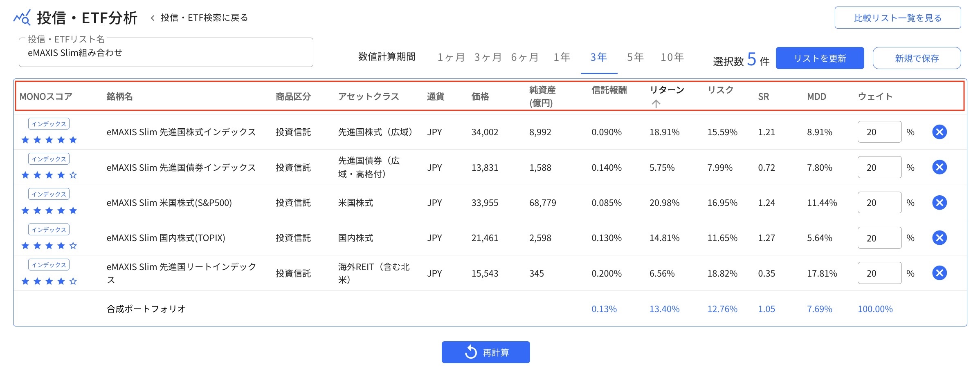Click total weight value 100.00%
Screen dimensions: 980x371
point(875,309)
